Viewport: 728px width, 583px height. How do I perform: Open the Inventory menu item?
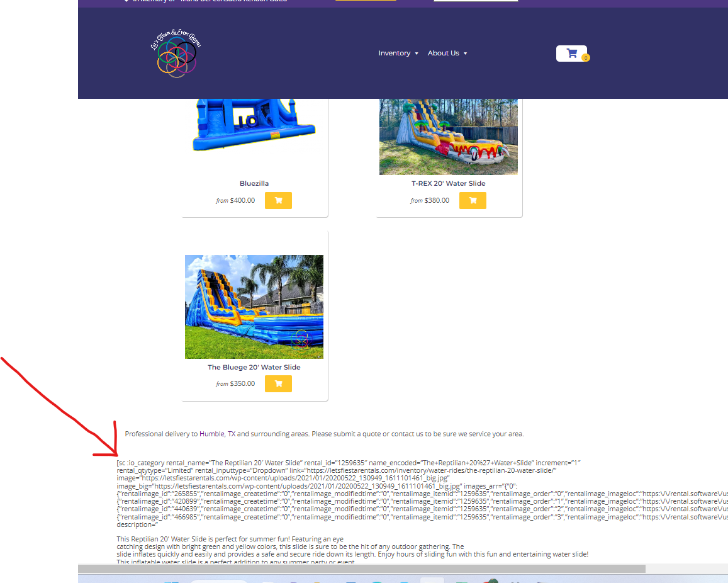pyautogui.click(x=394, y=54)
